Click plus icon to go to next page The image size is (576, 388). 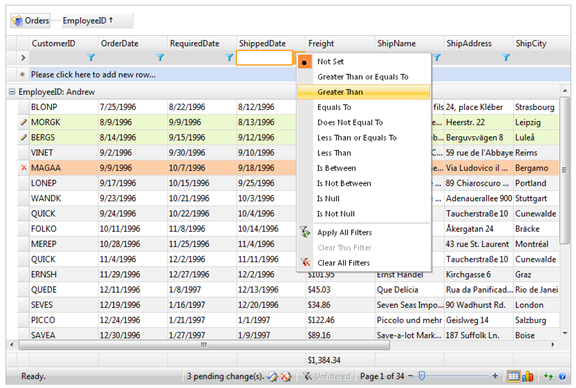495,376
